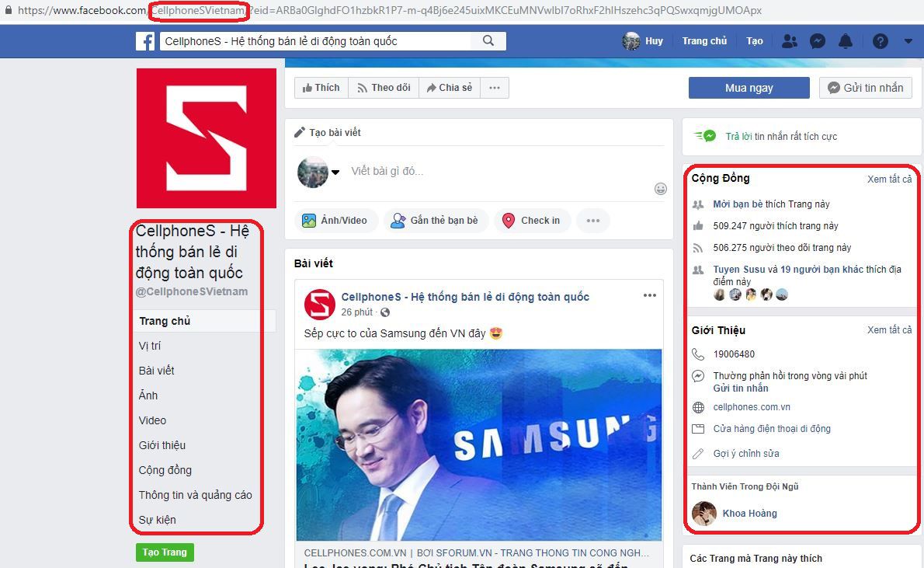The width and height of the screenshot is (924, 568).
Task: Click the search magnifier icon
Action: pos(488,40)
